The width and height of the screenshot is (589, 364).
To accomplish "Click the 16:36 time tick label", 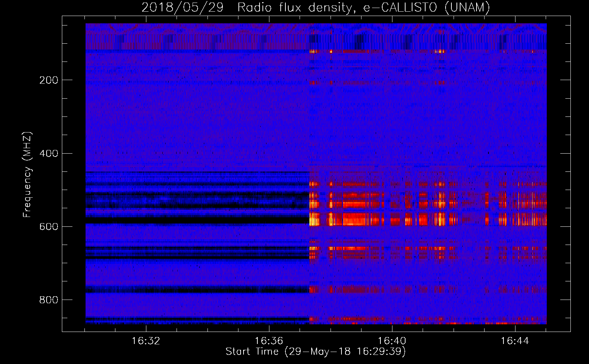I will pyautogui.click(x=269, y=341).
